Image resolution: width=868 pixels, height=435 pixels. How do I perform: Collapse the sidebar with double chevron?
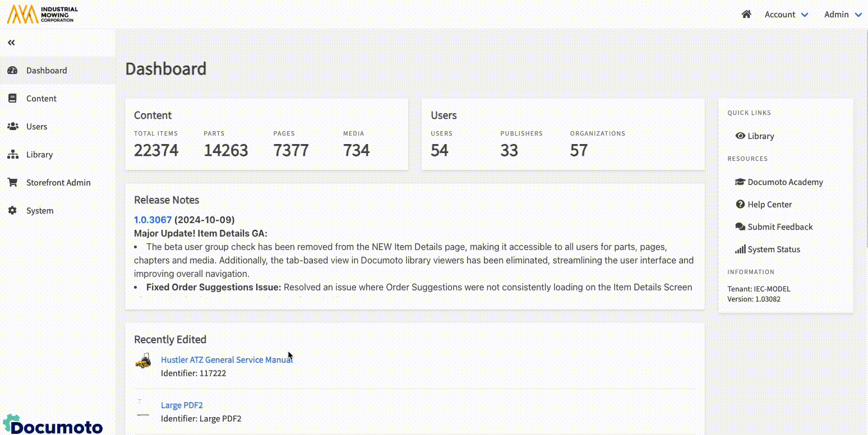[x=11, y=43]
